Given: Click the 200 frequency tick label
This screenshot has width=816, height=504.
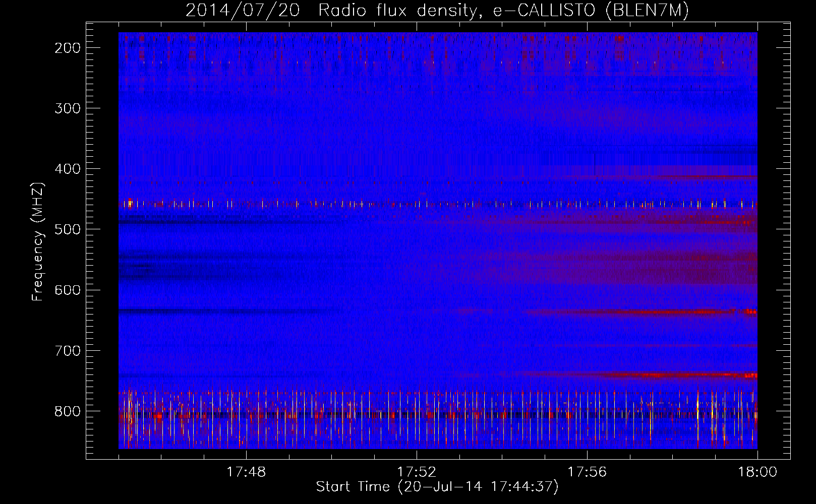Looking at the screenshot, I should pyautogui.click(x=68, y=48).
